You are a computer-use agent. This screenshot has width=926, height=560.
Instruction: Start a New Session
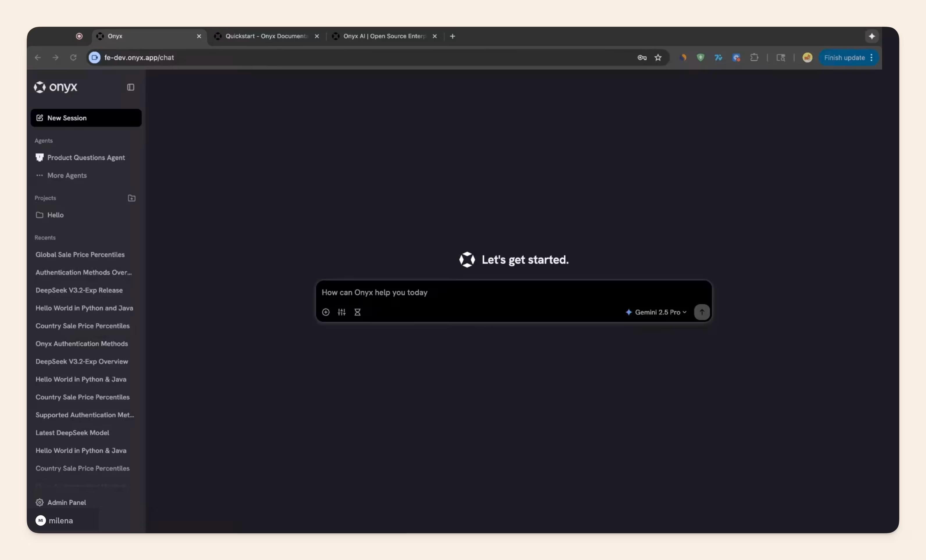(86, 118)
